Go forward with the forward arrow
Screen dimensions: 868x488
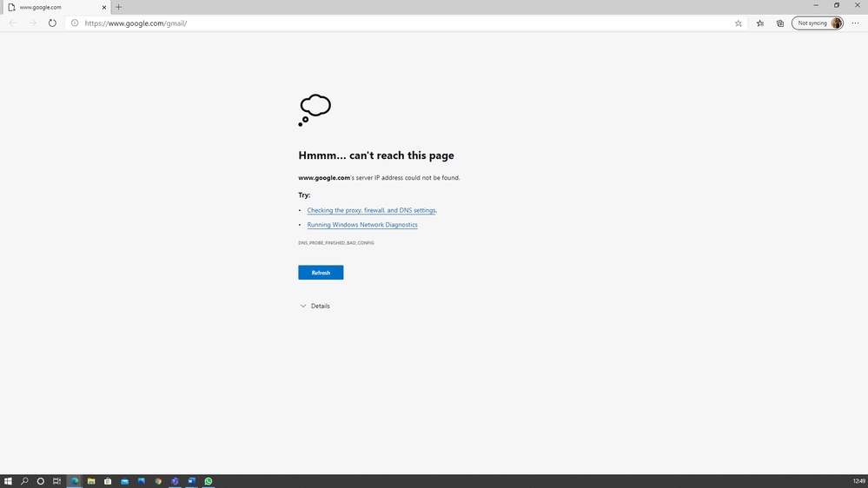(33, 23)
